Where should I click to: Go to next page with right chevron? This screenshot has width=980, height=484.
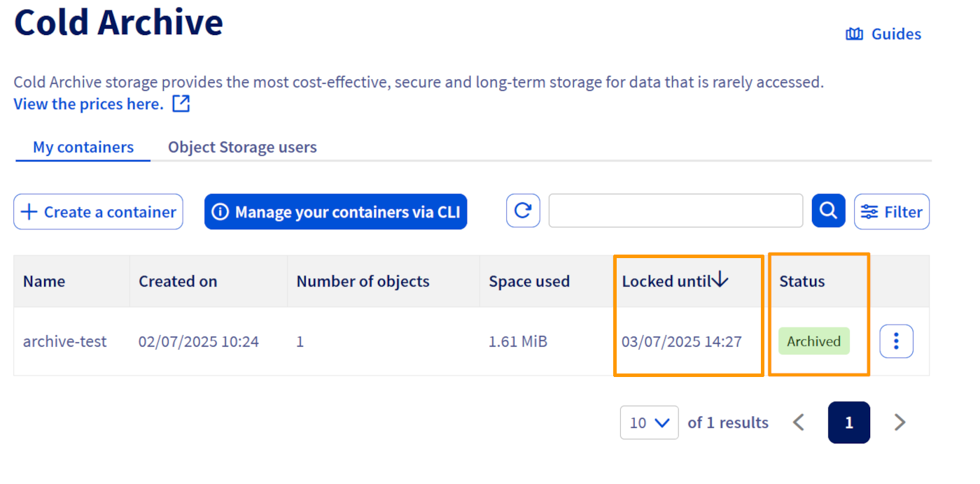(x=899, y=422)
